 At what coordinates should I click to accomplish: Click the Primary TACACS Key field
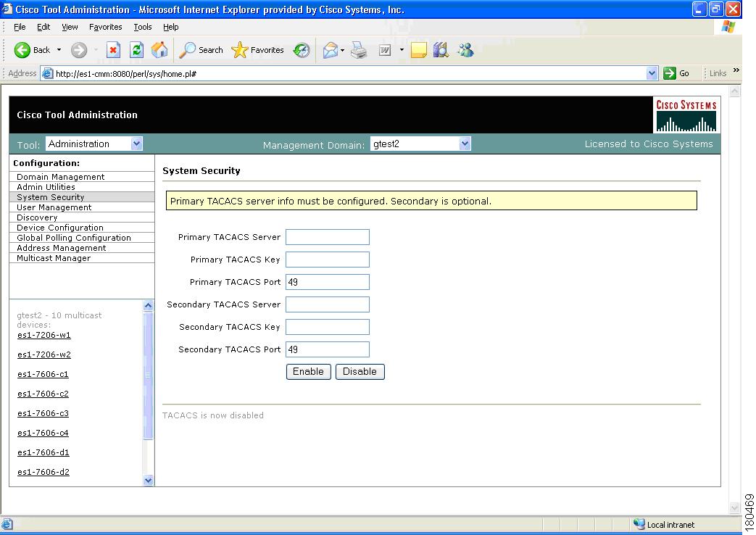328,260
